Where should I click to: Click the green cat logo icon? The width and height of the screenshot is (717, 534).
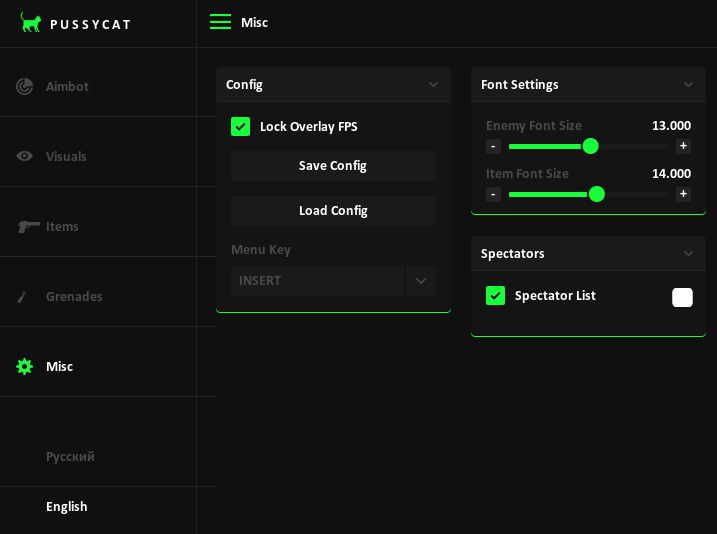tap(31, 22)
